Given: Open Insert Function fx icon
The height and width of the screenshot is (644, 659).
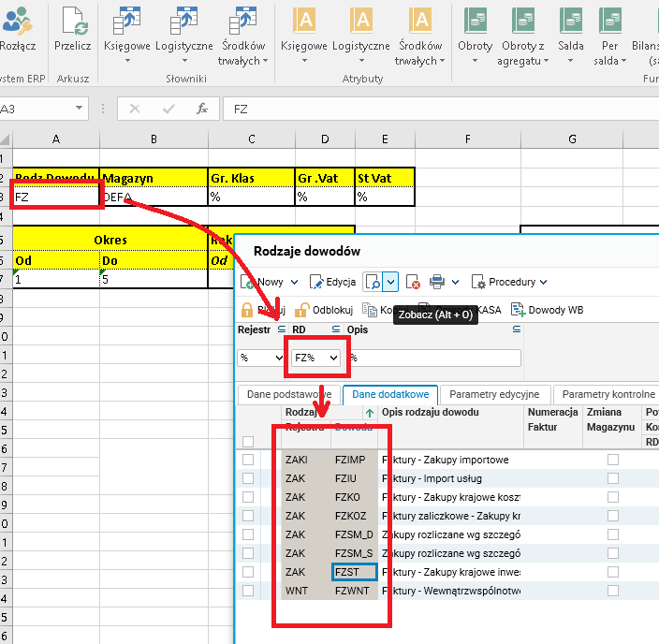Looking at the screenshot, I should 202,109.
